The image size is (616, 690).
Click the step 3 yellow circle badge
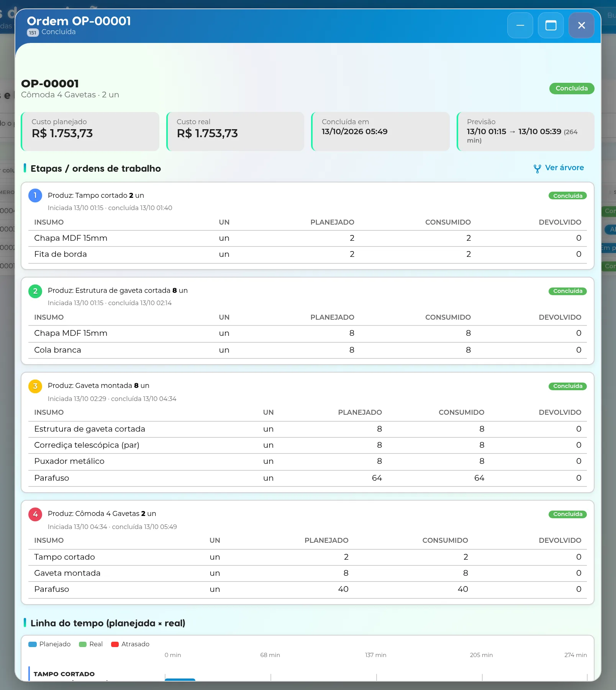[x=35, y=386]
